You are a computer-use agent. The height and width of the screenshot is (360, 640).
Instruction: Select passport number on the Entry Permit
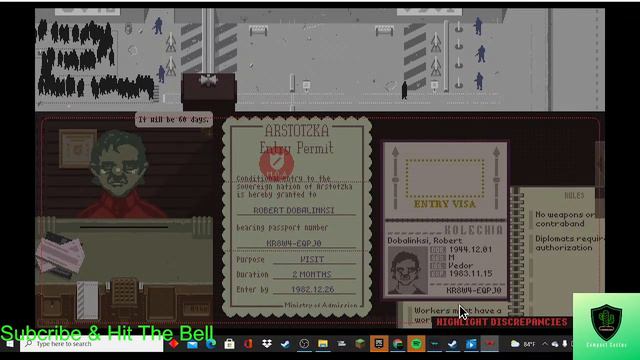click(x=294, y=243)
